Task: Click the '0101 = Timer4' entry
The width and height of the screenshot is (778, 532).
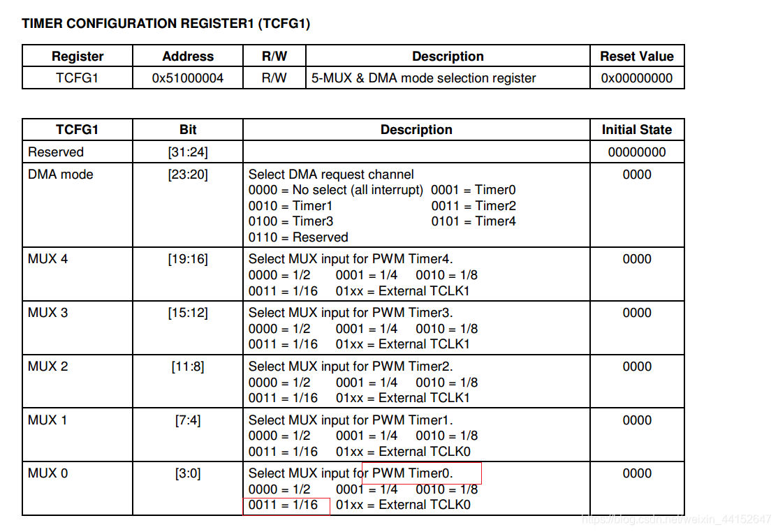Action: (x=474, y=221)
